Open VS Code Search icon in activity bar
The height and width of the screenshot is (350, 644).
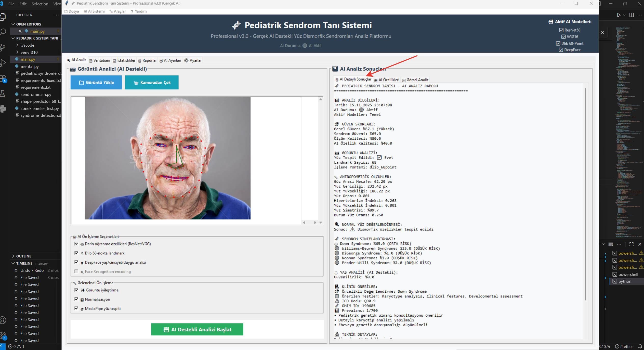[3, 32]
